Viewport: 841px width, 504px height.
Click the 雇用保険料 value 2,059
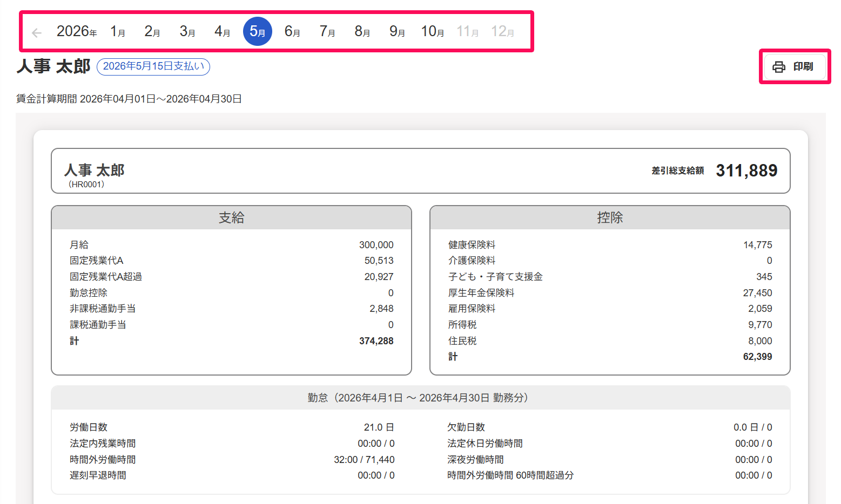pyautogui.click(x=760, y=309)
